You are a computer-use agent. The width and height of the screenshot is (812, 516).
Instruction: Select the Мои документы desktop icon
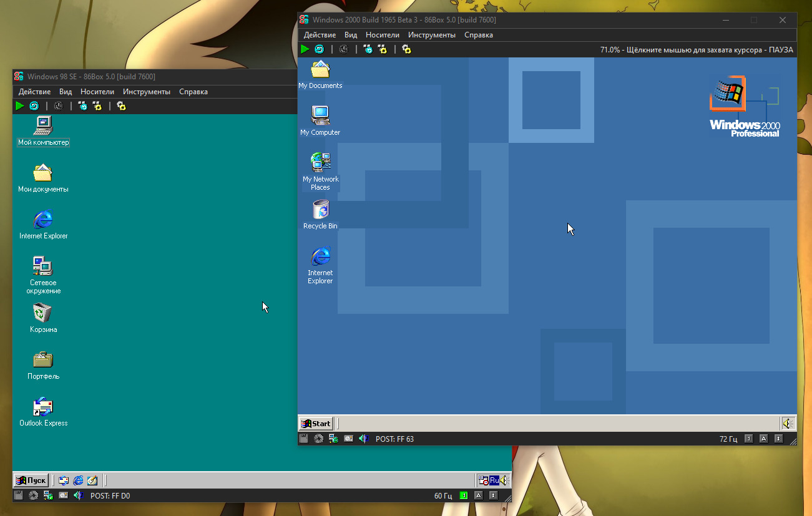(x=43, y=178)
